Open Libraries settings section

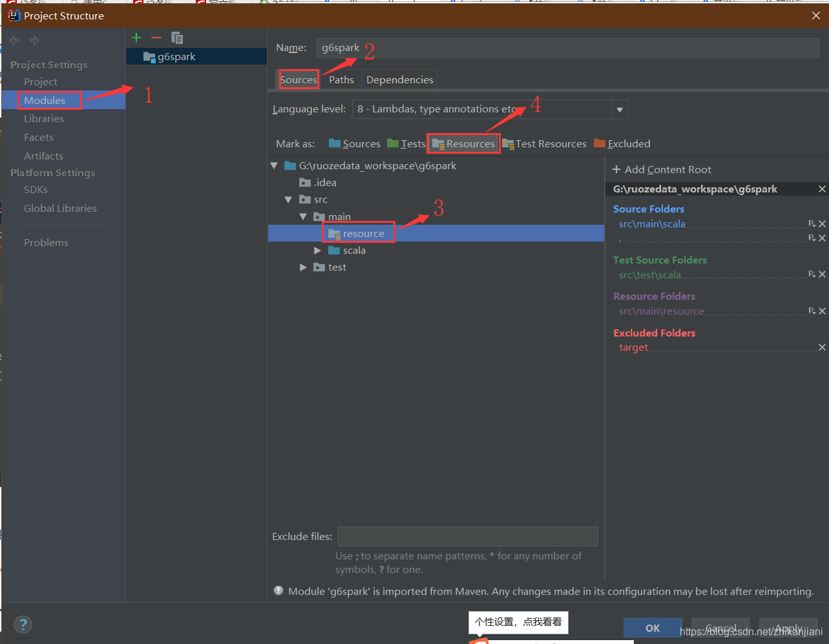pos(44,118)
